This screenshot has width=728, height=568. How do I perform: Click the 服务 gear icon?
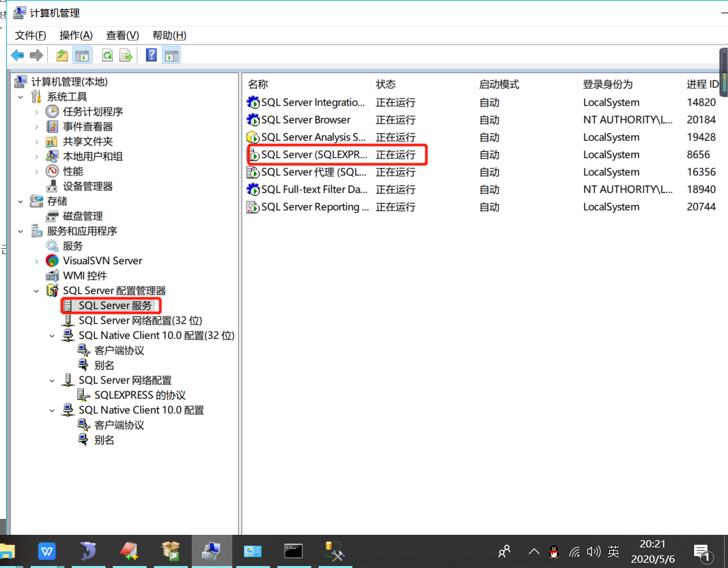pos(52,246)
